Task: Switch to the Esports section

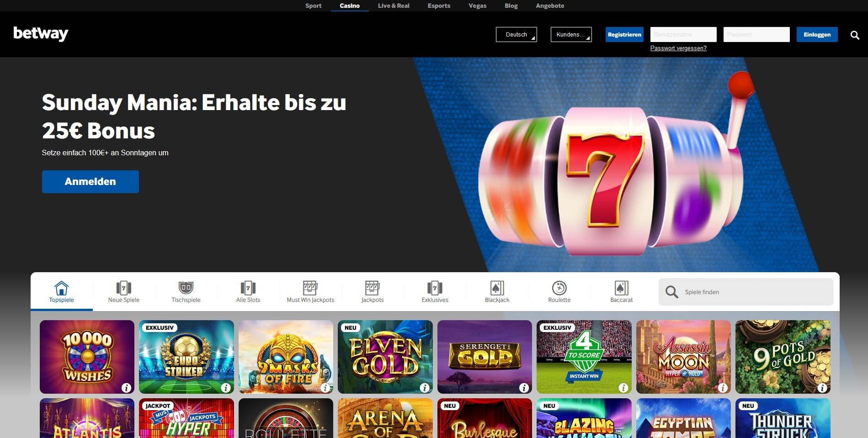Action: click(x=439, y=5)
